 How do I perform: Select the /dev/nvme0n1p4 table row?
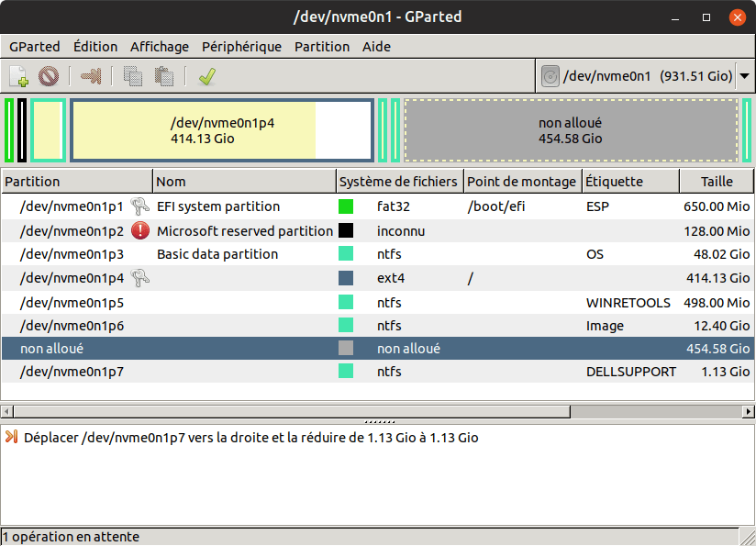coord(377,278)
